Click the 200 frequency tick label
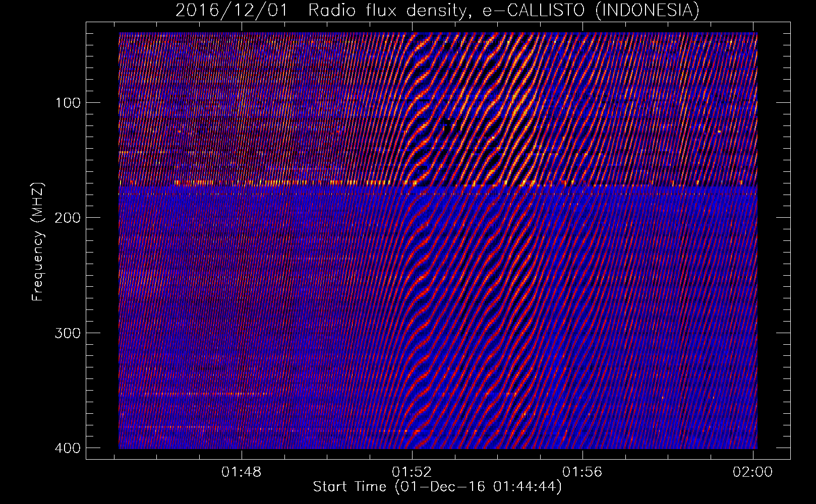This screenshot has width=816, height=504. (68, 218)
